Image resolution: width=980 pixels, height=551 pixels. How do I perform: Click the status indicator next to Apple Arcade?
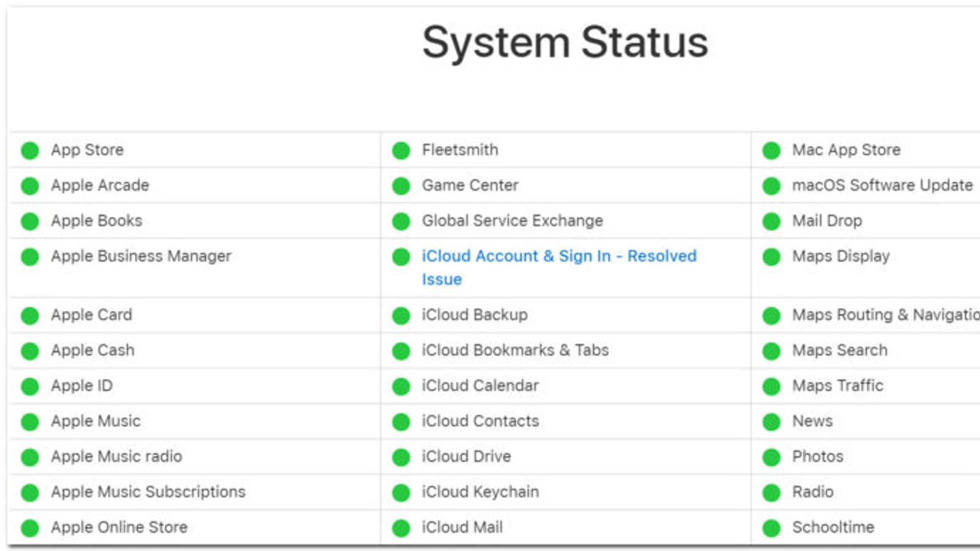[30, 186]
